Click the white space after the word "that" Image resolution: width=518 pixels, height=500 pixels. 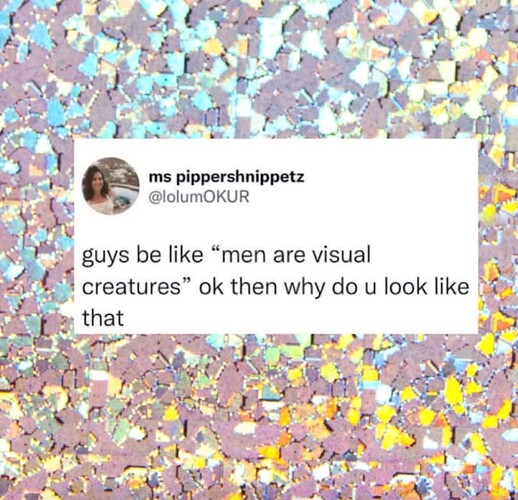coord(283,318)
